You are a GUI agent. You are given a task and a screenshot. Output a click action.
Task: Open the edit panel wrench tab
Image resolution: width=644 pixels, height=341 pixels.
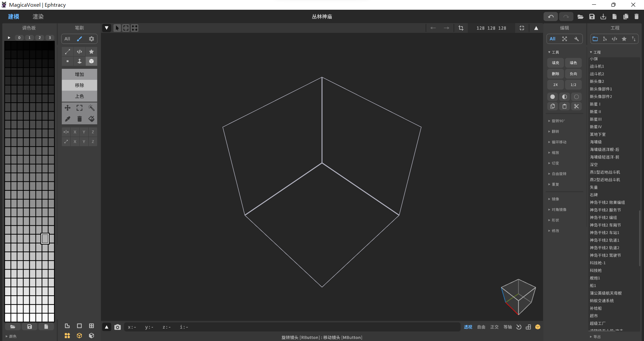[x=576, y=39]
